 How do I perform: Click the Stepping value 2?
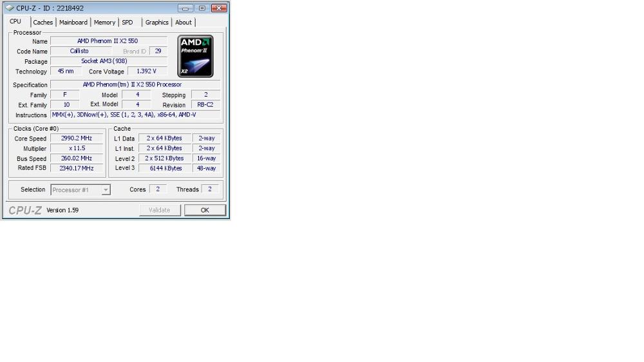point(206,95)
